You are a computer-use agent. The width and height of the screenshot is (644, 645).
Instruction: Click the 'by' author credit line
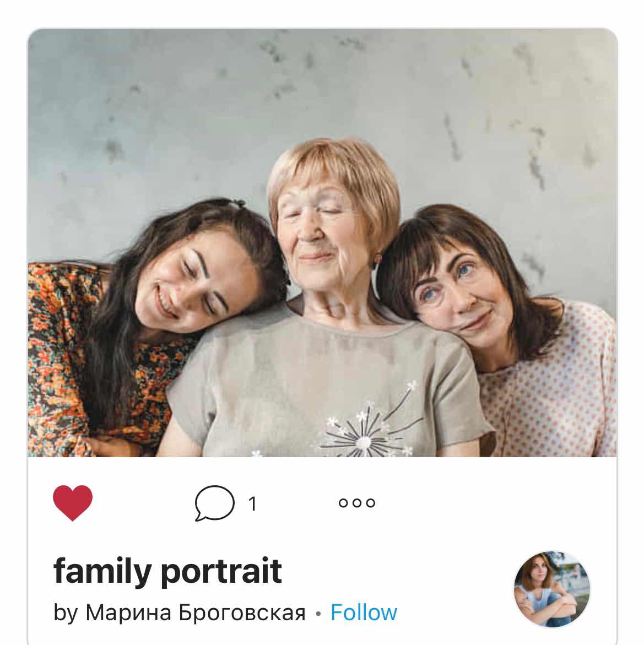pyautogui.click(x=180, y=613)
